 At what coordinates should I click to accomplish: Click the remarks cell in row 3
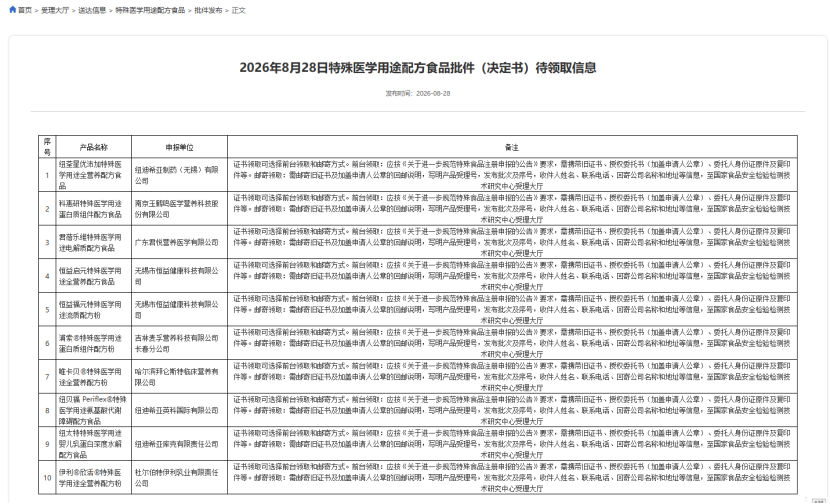click(512, 242)
